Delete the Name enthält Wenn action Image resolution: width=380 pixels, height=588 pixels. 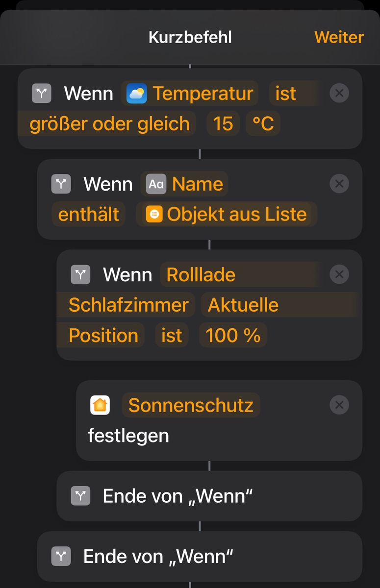click(x=339, y=184)
